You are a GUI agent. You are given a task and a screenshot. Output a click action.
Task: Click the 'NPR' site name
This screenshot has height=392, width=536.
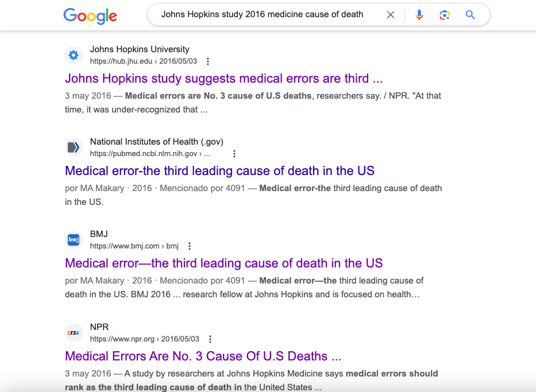tap(99, 327)
